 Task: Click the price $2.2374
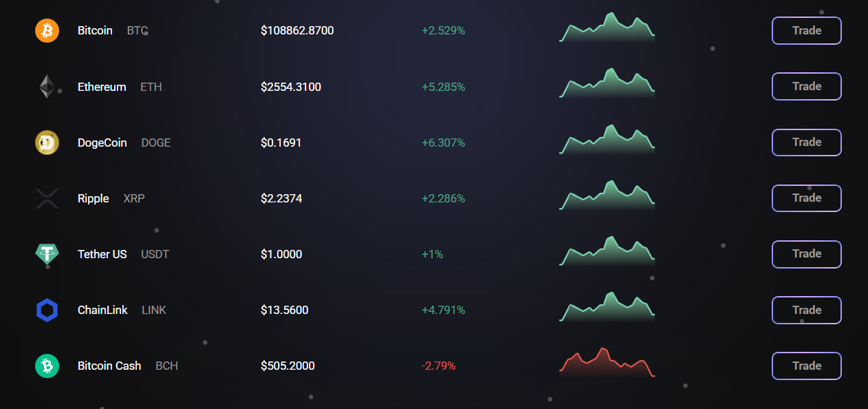click(281, 198)
